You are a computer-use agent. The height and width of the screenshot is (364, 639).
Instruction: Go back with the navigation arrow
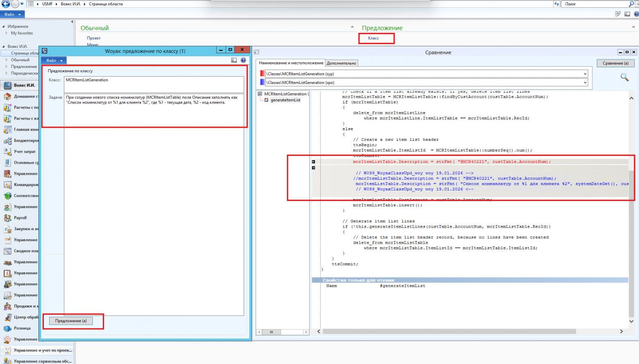(x=6, y=4)
